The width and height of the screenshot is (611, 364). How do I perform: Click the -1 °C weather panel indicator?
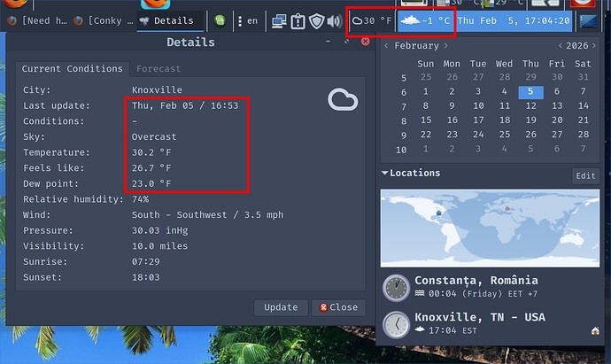[426, 20]
